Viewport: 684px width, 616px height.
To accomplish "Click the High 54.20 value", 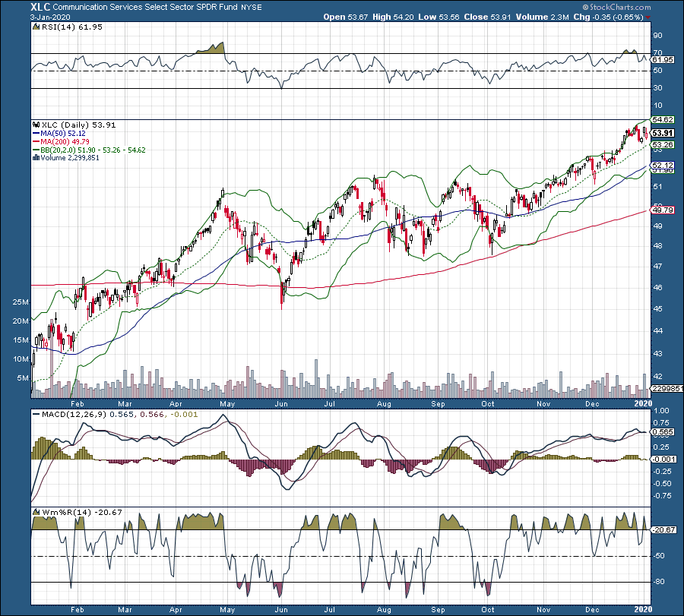I will click(393, 17).
